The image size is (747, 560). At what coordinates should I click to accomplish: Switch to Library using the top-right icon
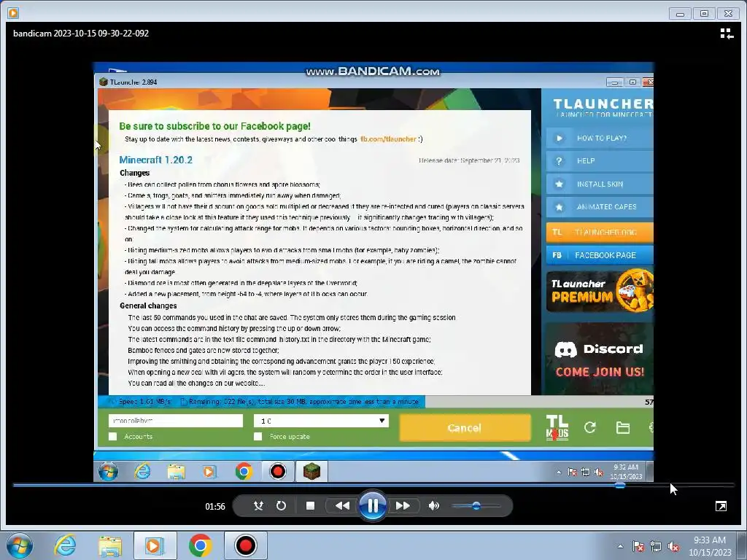click(727, 34)
